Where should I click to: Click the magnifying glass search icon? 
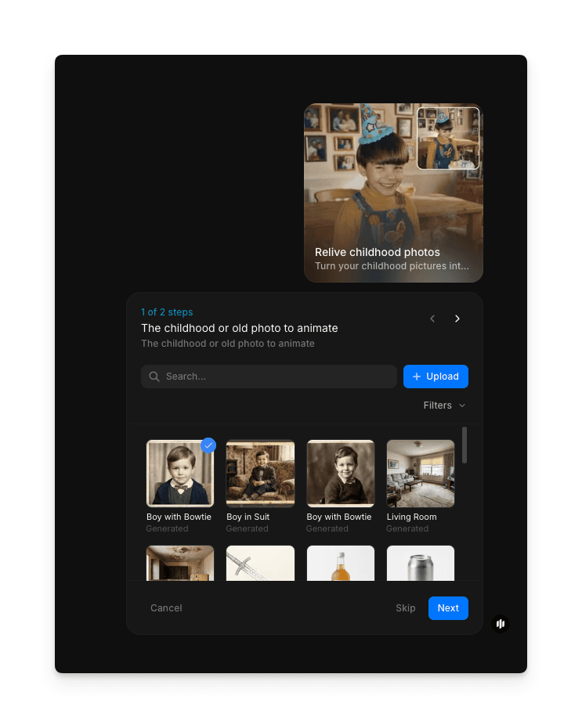pos(154,377)
